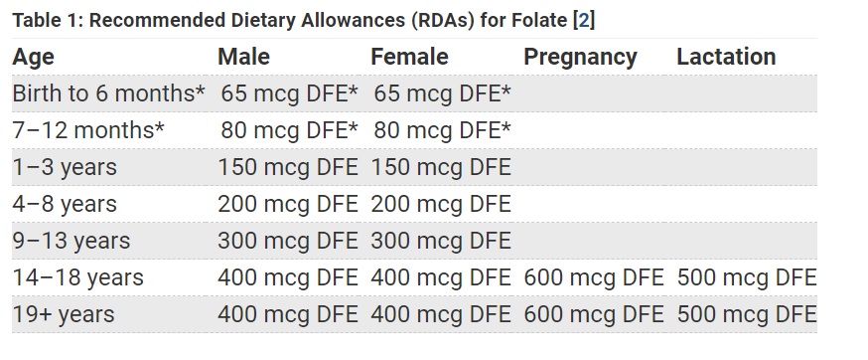Click the Male column header
This screenshot has height=360, width=868.
(243, 57)
